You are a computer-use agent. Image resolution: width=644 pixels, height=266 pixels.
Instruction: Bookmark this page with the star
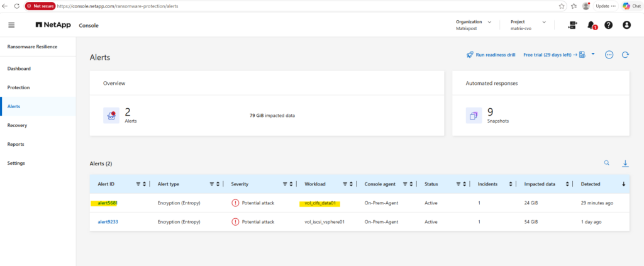click(x=562, y=6)
